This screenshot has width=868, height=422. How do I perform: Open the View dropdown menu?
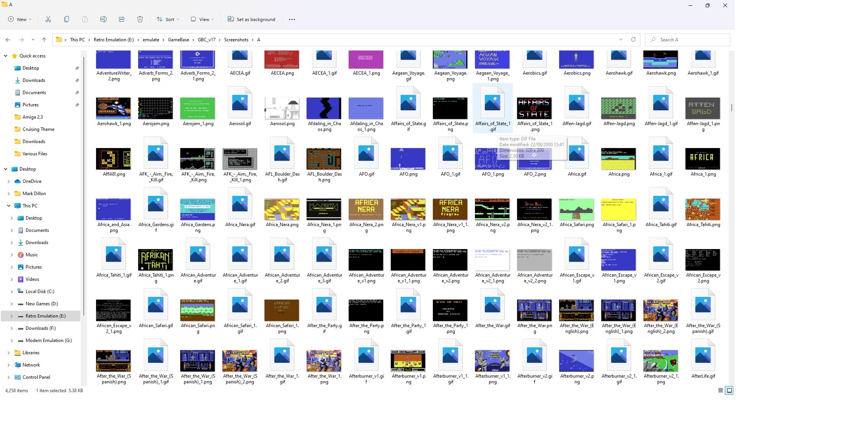[x=202, y=20]
